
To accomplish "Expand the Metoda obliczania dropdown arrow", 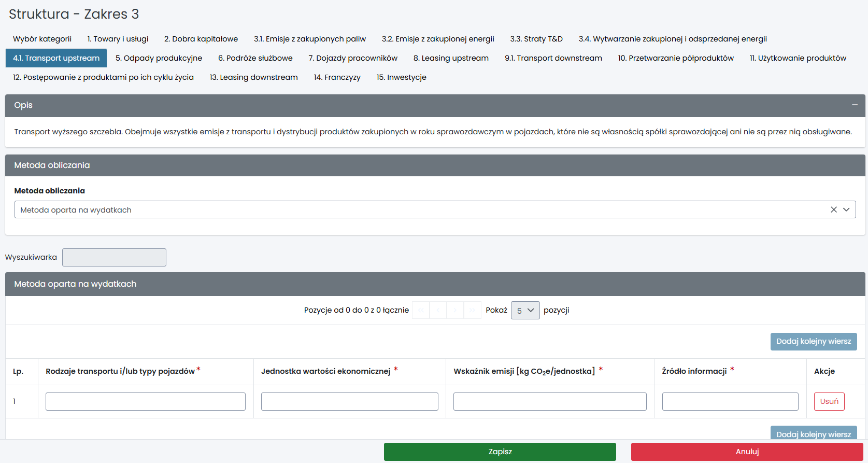I will (x=846, y=209).
